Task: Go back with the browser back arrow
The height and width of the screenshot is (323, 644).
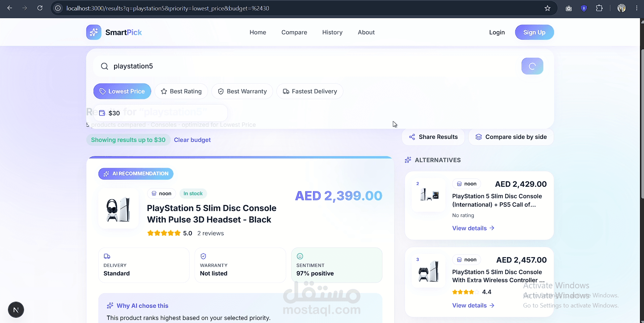Action: [x=9, y=8]
